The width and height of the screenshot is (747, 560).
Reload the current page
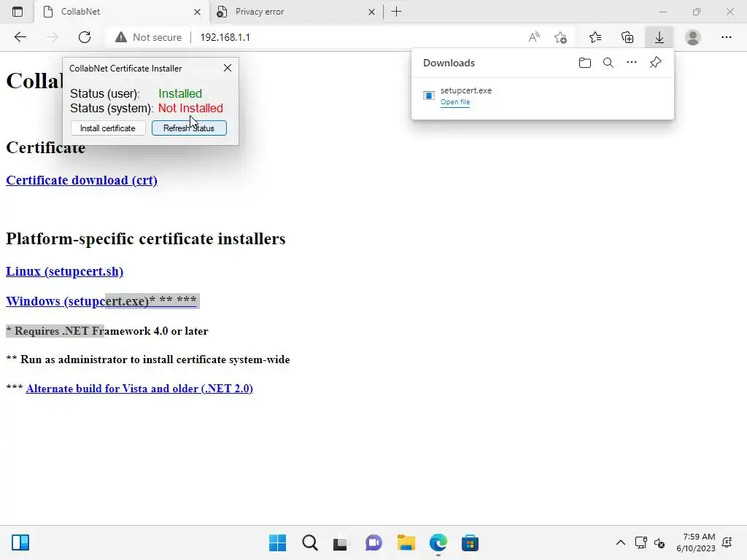tap(85, 37)
